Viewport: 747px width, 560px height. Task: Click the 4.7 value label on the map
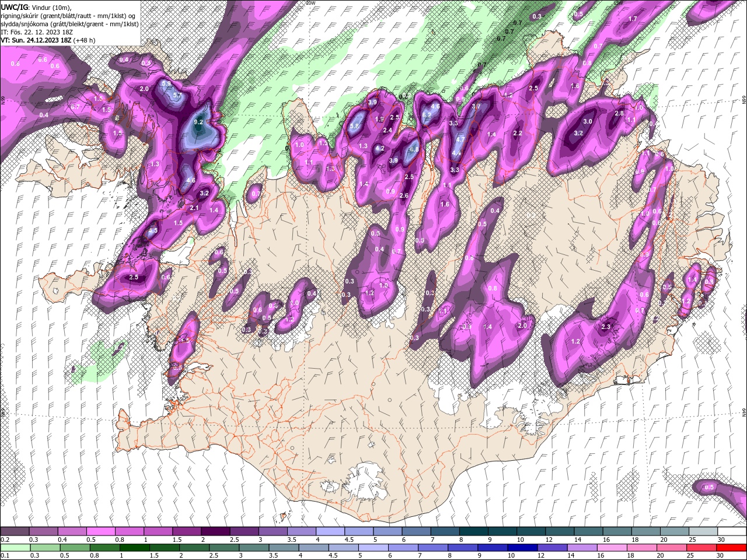pos(460,139)
